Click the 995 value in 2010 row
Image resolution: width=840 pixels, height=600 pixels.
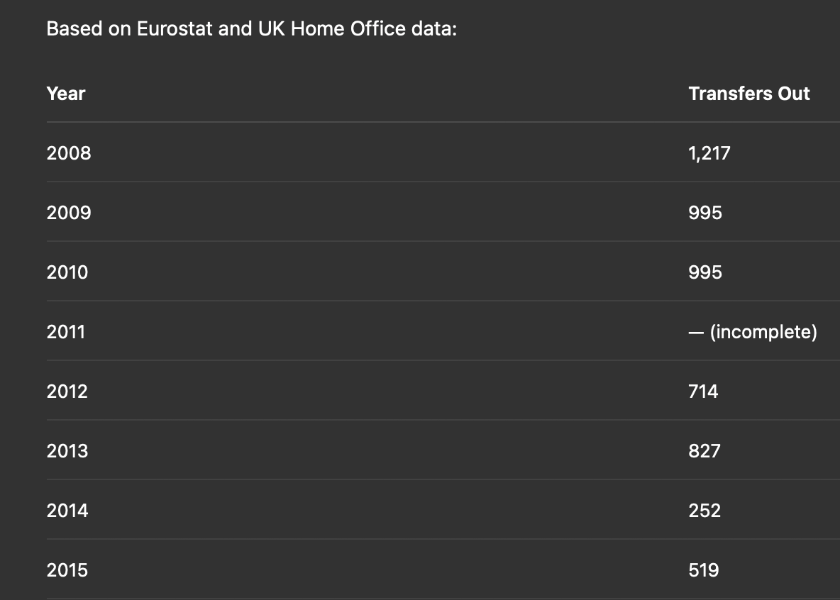click(705, 272)
